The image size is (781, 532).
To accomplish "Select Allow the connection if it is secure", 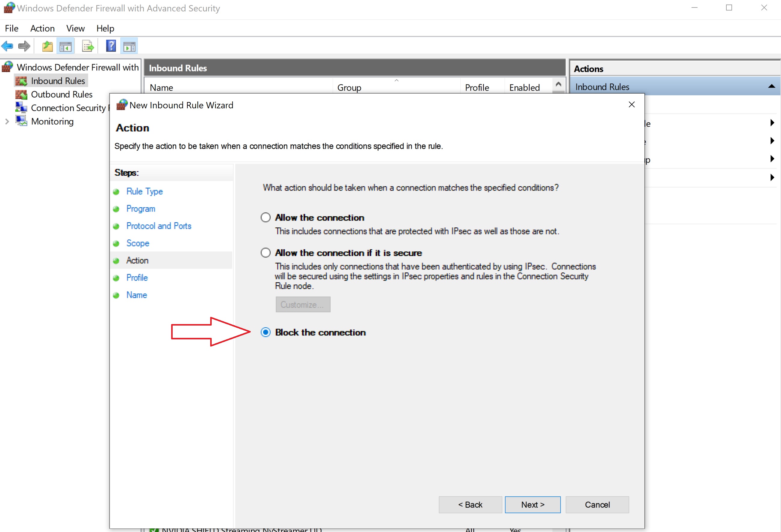I will [265, 253].
